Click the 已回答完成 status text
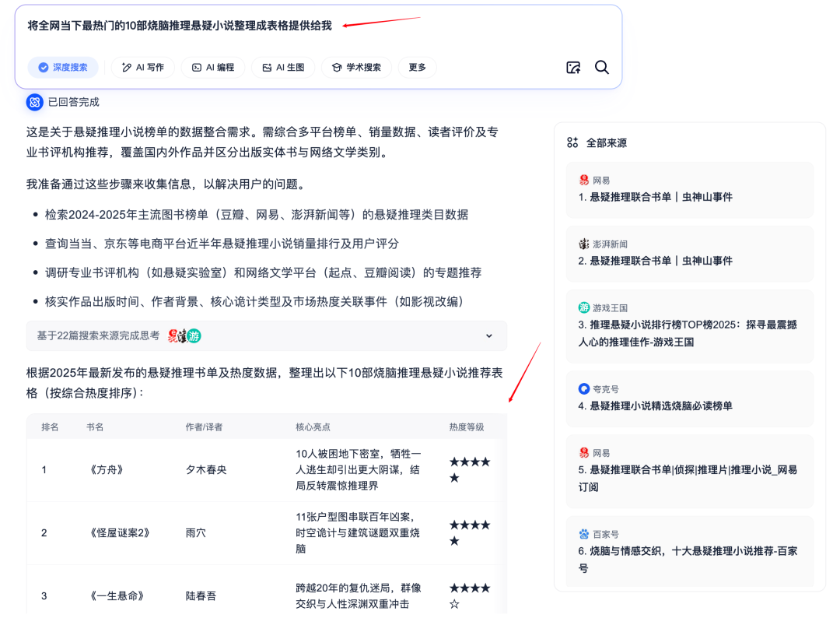The image size is (840, 618). (73, 102)
